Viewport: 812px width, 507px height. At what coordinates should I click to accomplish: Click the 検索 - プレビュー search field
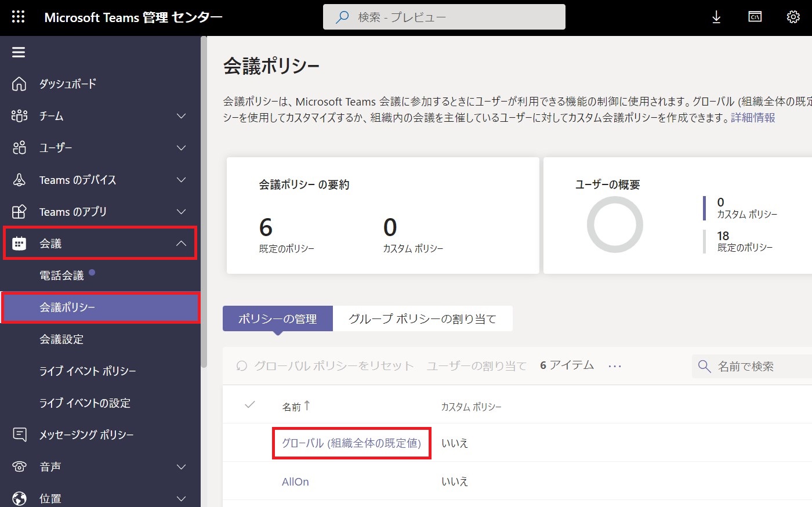point(444,17)
